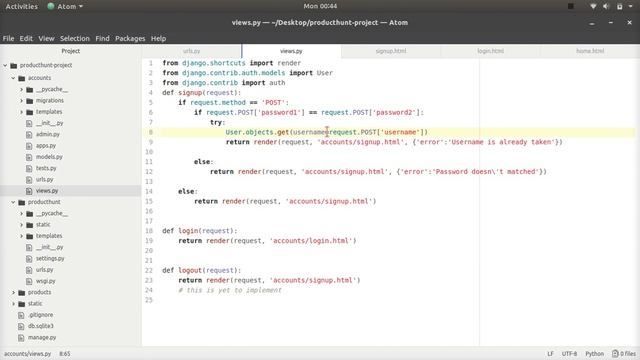Click the clock showing Mon 00:44
Image resolution: width=640 pixels, height=360 pixels.
(x=320, y=6)
